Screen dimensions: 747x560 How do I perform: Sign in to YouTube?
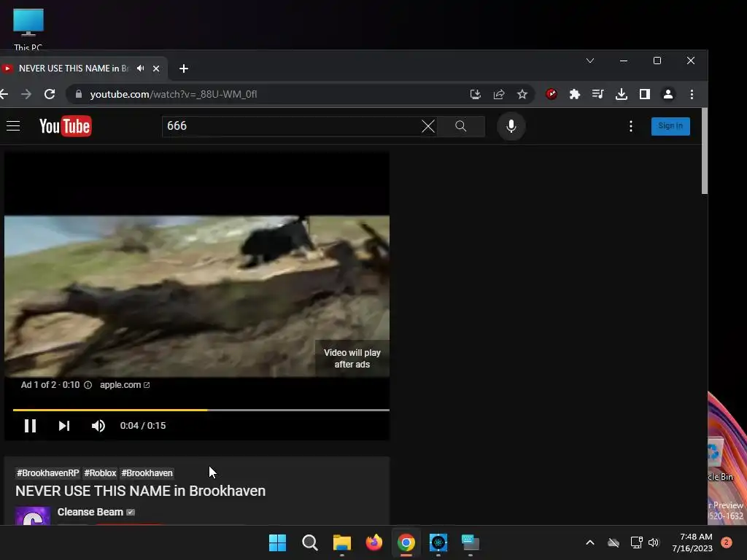(670, 126)
